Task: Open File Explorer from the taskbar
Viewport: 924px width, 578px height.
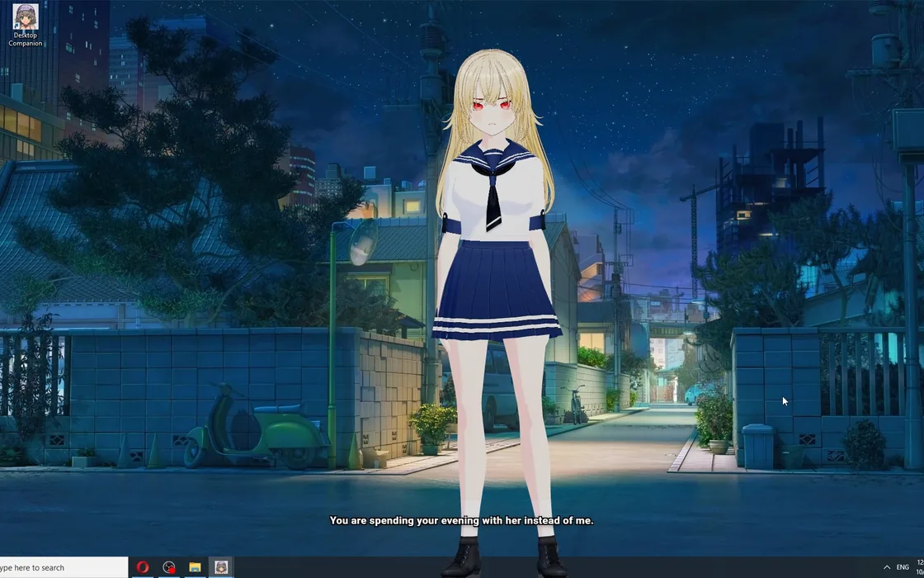Action: 195,567
